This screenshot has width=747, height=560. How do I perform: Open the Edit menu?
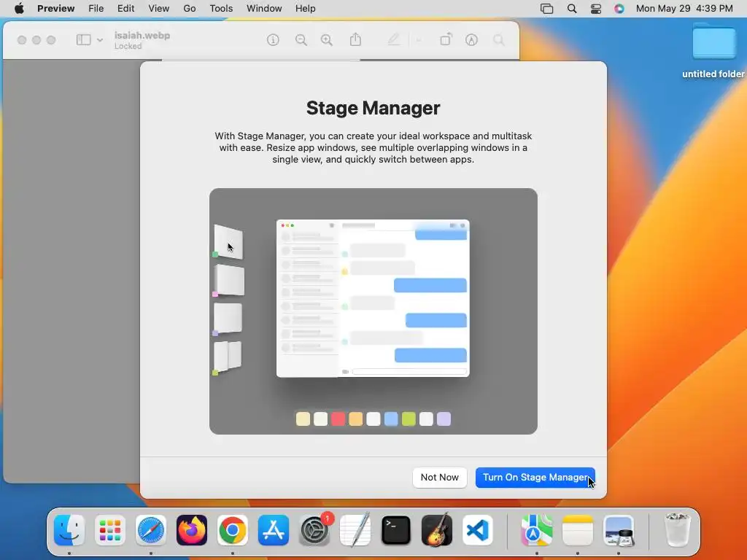tap(125, 9)
